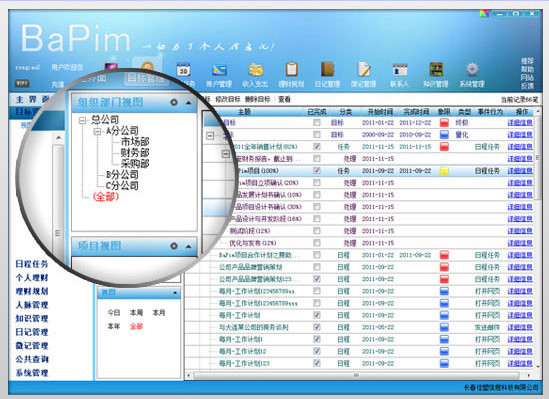Open 公共查询 in the left sidebar

pos(32,359)
